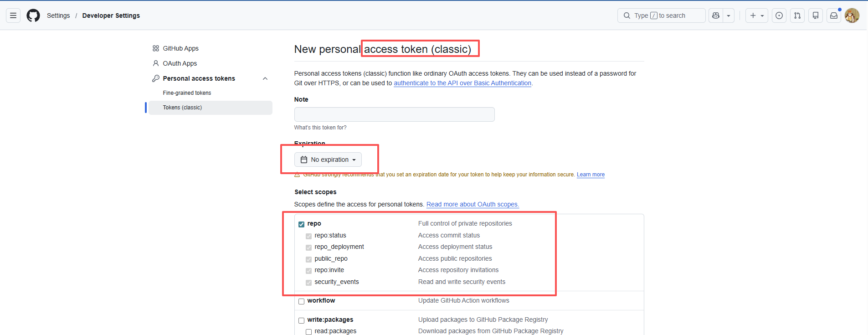Open the notifications inbox icon
This screenshot has width=868, height=335.
pos(834,15)
